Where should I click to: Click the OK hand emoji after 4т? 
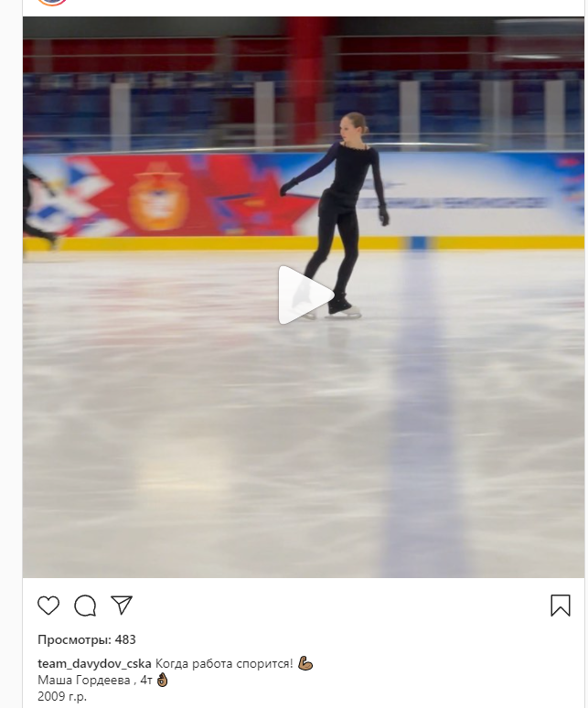click(162, 680)
